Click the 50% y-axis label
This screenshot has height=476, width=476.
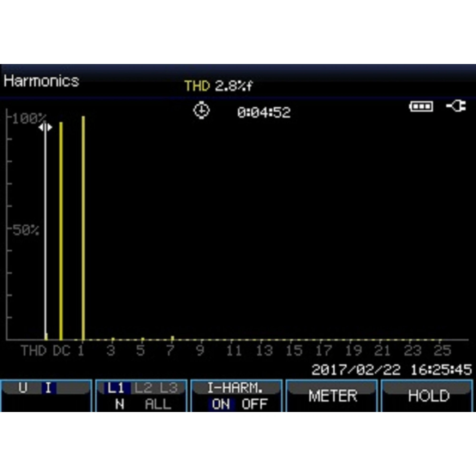click(26, 230)
